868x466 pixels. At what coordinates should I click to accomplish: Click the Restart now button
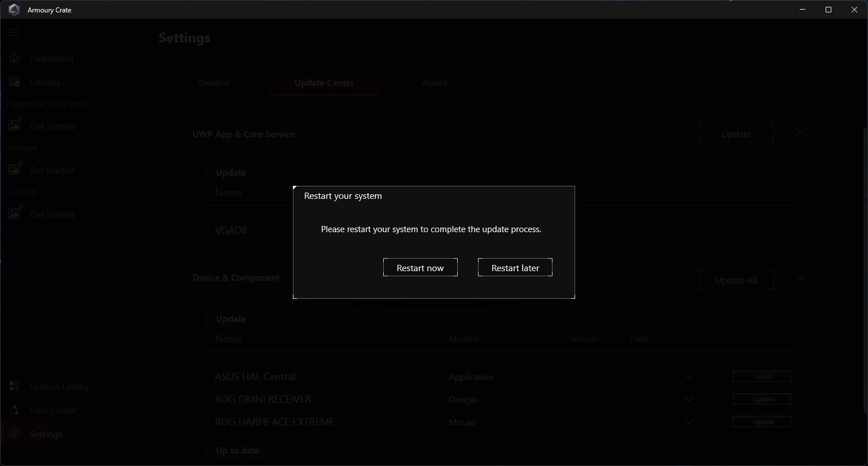tap(420, 267)
